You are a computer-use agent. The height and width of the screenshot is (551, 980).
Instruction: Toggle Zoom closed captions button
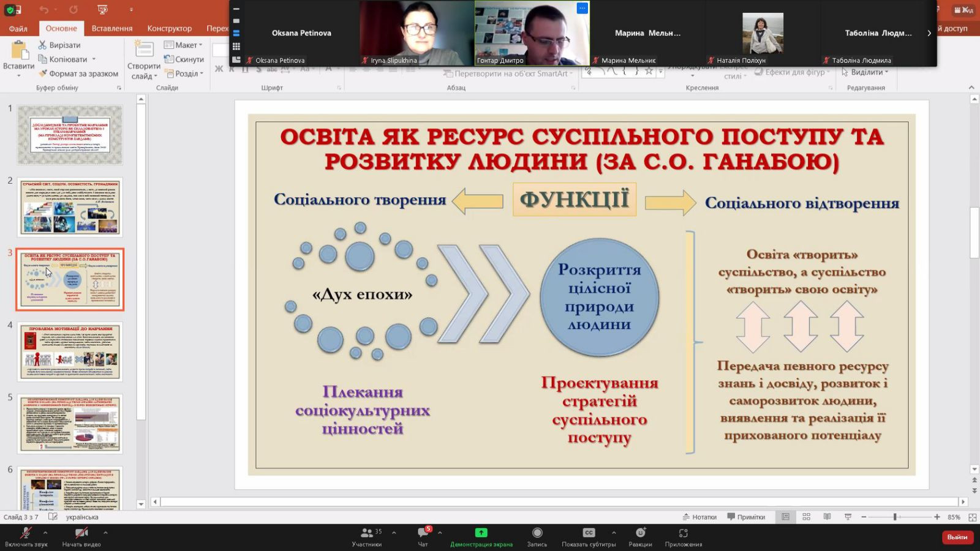(x=589, y=533)
